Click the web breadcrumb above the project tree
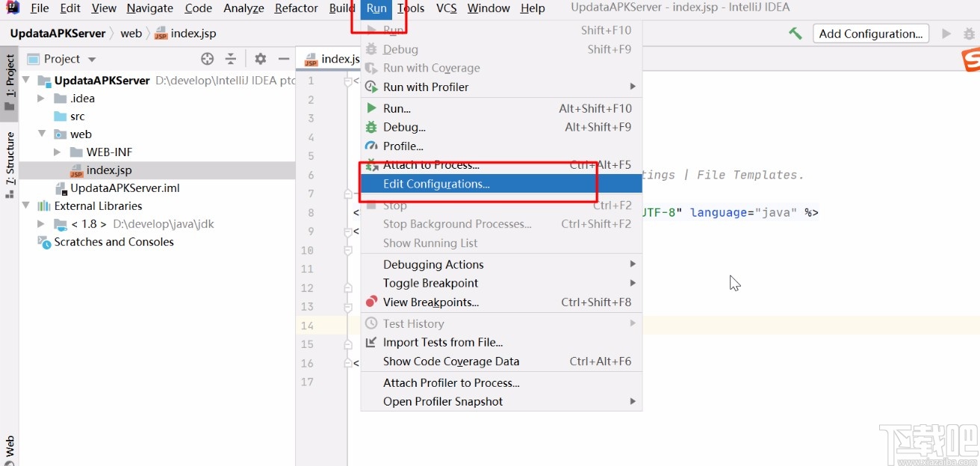Screen dimensions: 980x466 point(131,33)
